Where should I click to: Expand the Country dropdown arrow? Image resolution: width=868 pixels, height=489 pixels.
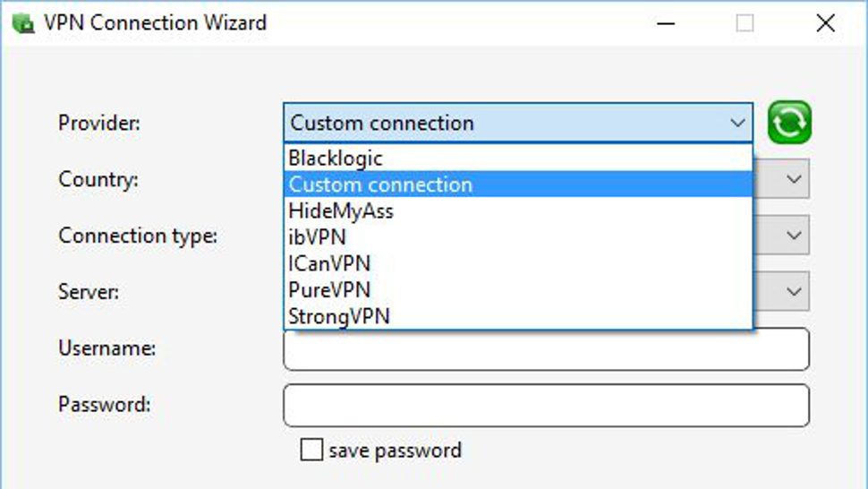[794, 179]
